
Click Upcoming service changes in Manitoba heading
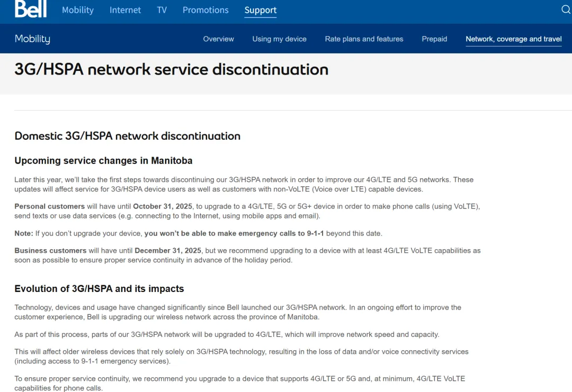tap(103, 160)
